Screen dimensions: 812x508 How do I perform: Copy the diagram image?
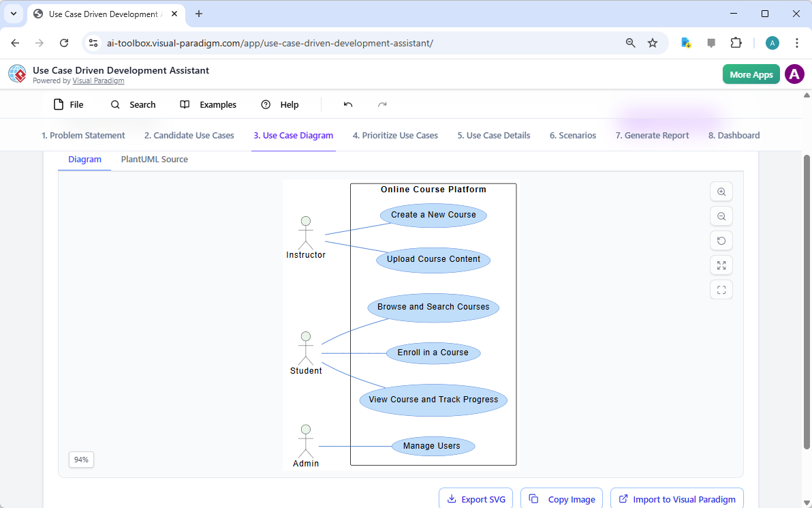561,498
